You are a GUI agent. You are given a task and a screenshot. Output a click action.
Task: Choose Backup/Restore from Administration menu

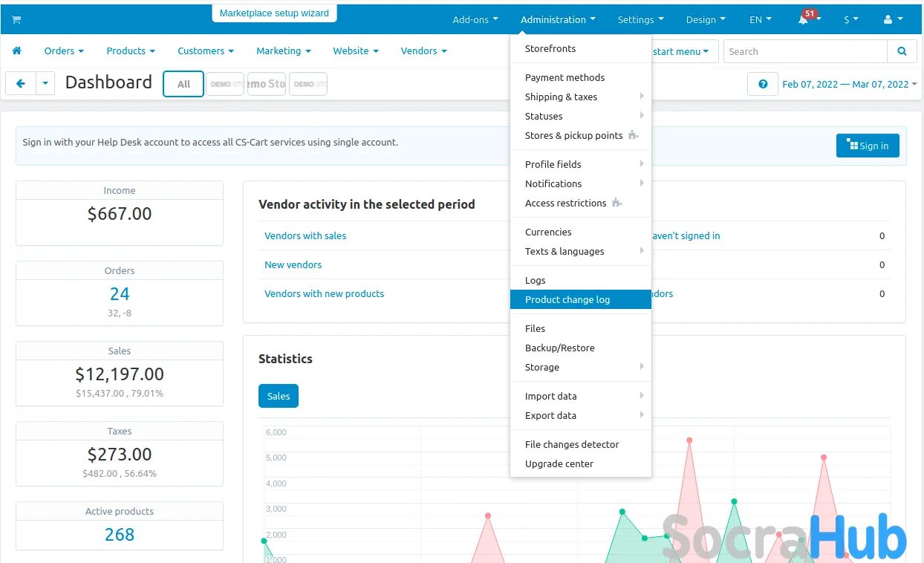(559, 348)
